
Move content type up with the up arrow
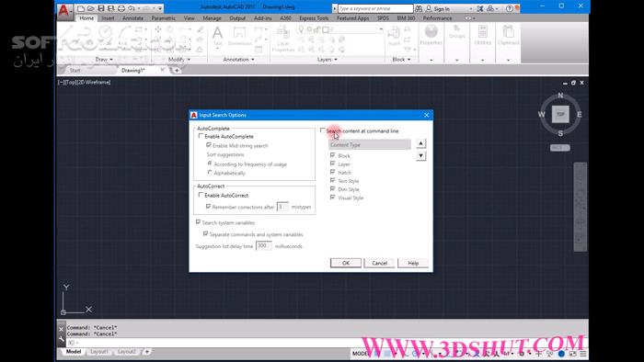click(420, 143)
